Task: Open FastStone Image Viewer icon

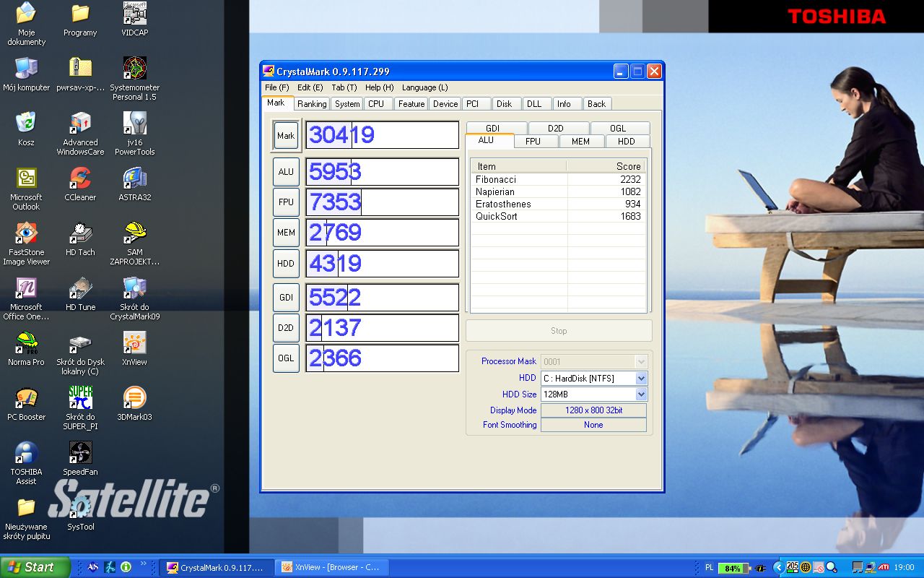Action: click(x=26, y=243)
